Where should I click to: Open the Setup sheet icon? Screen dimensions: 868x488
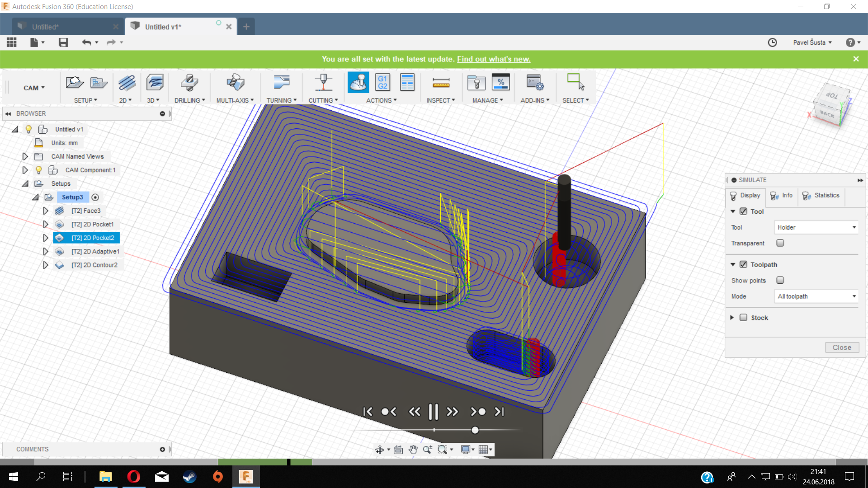[x=407, y=83]
